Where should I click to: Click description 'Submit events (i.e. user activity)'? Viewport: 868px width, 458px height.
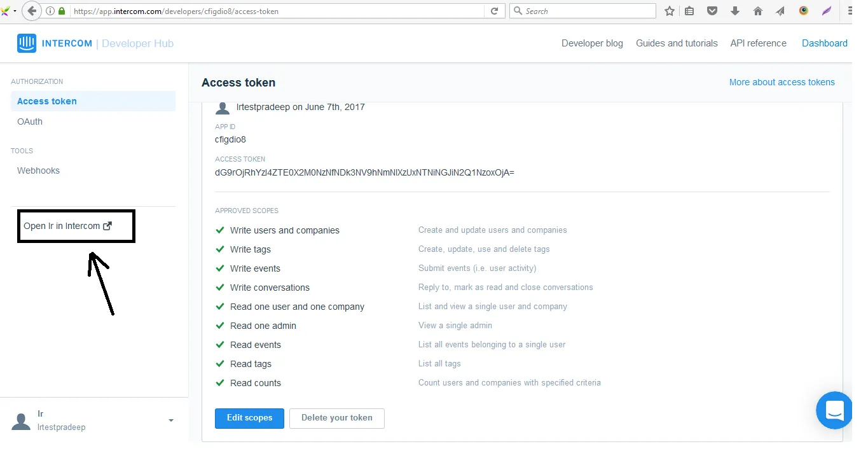(477, 268)
